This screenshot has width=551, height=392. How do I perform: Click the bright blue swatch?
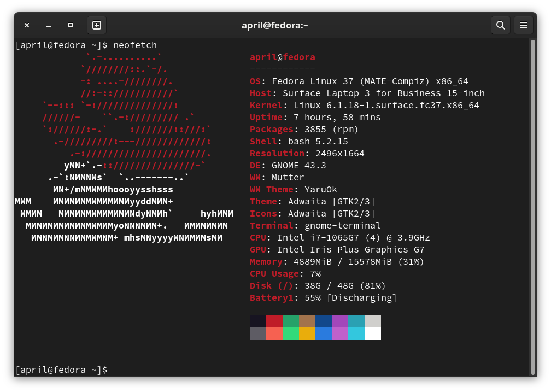pos(324,334)
